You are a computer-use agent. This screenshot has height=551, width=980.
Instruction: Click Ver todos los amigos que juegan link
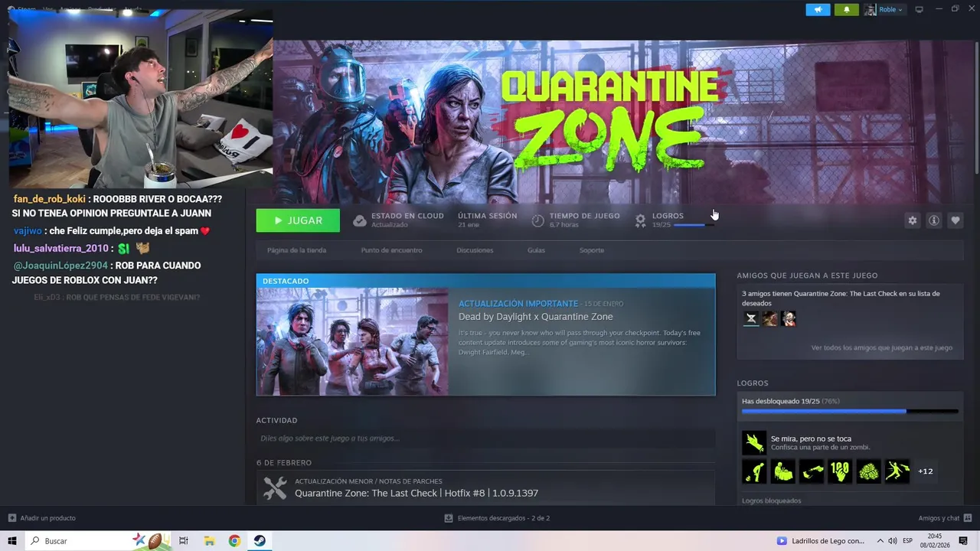pyautogui.click(x=881, y=347)
